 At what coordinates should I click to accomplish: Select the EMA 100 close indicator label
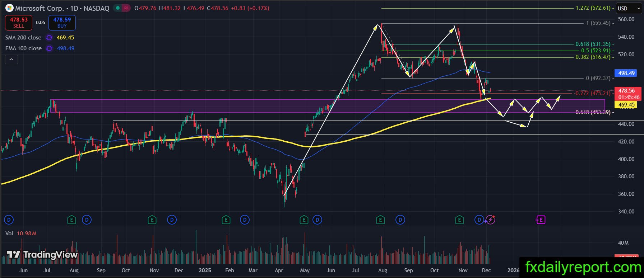tap(23, 48)
